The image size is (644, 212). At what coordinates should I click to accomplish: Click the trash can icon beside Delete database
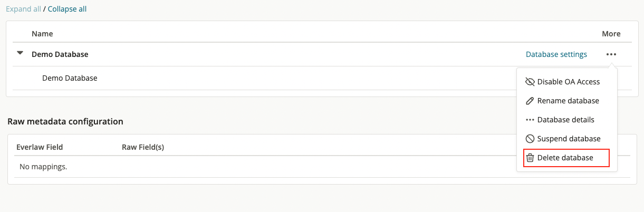click(530, 158)
